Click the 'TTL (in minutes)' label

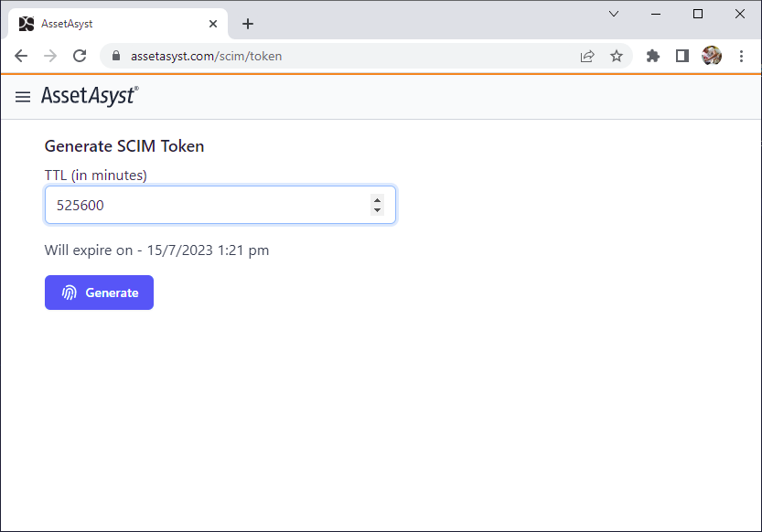(96, 176)
